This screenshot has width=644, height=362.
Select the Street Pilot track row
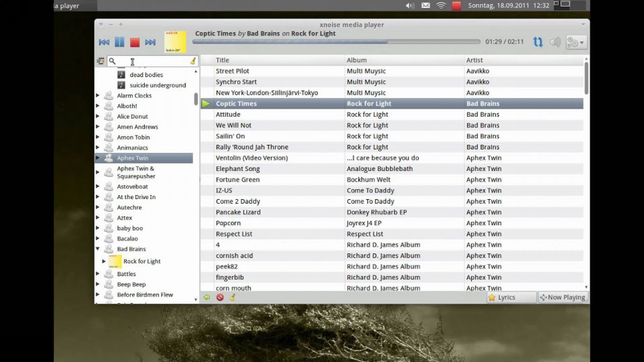pos(392,71)
